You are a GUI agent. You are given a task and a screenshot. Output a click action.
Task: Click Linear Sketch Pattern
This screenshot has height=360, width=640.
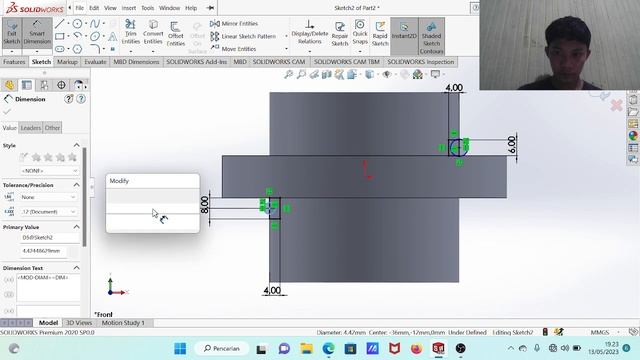pyautogui.click(x=243, y=36)
